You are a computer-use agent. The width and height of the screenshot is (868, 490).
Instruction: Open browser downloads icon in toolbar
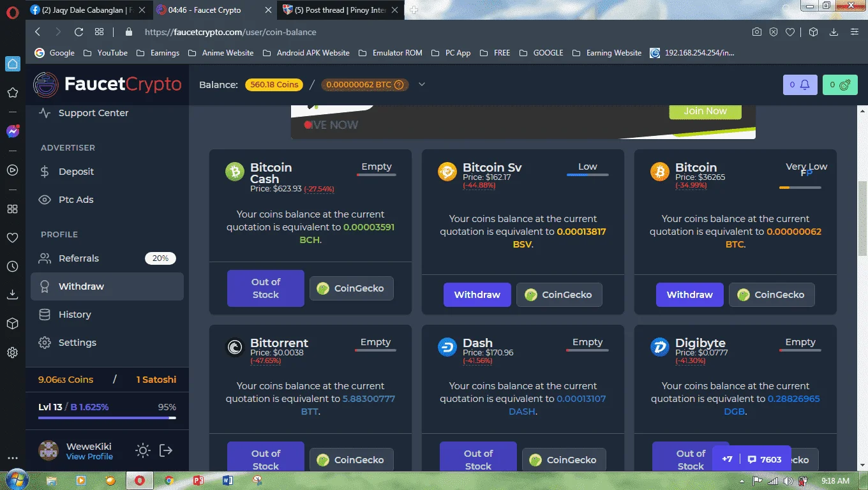coord(834,32)
